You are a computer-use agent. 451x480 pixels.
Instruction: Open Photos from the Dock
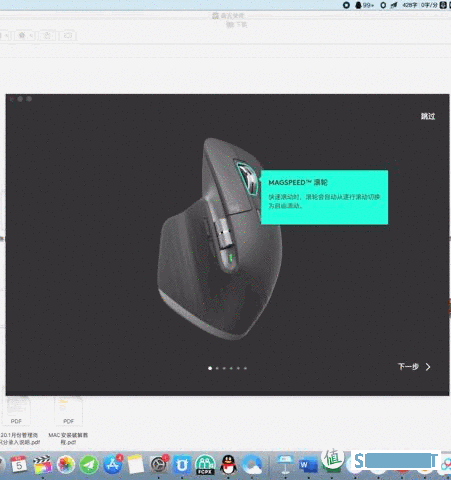(x=66, y=464)
